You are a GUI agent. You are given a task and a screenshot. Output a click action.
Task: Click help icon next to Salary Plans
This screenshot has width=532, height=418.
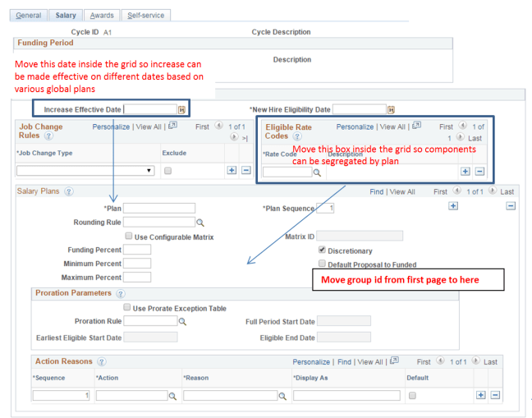tap(69, 191)
